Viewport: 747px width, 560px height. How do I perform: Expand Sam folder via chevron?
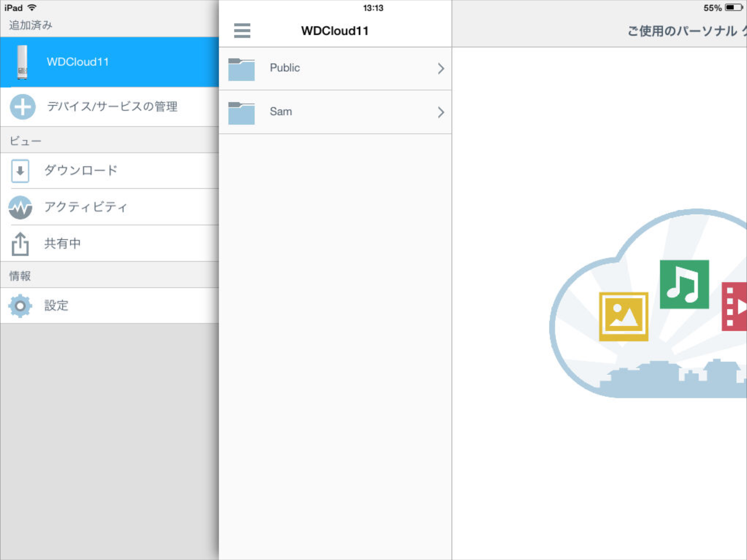[441, 112]
